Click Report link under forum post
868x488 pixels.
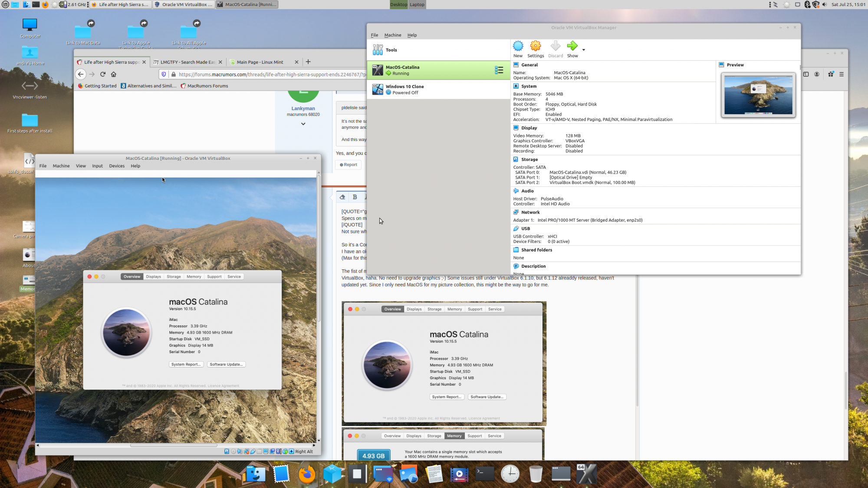[x=349, y=165]
